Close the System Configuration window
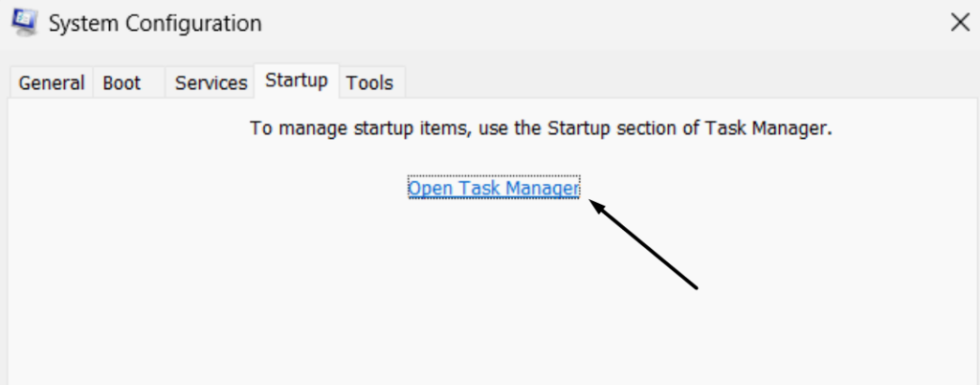This screenshot has width=980, height=385. [x=960, y=23]
